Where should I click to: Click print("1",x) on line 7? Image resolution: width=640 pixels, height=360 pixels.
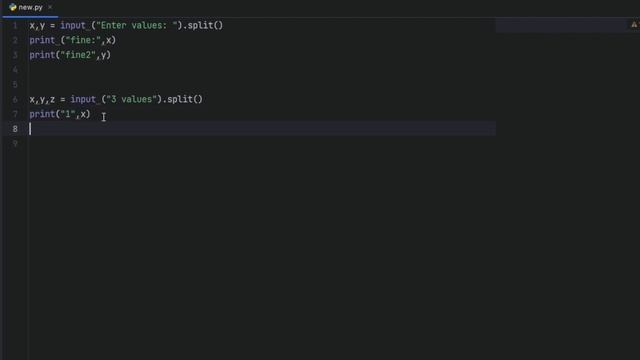coord(60,114)
